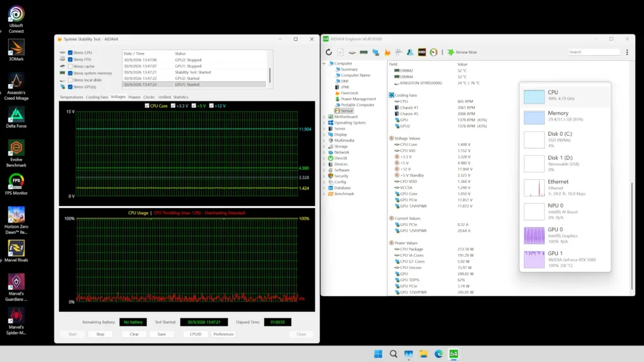This screenshot has height=362, width=644.
Task: Select Evolve Benchmark desktop icon
Action: coord(16,154)
